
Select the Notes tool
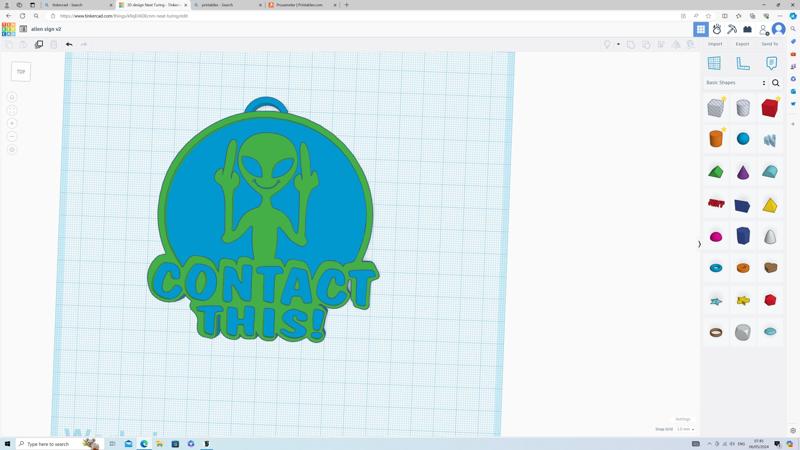(x=771, y=63)
